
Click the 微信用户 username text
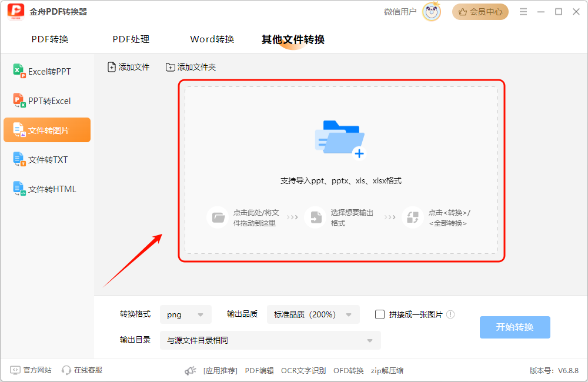(x=400, y=12)
